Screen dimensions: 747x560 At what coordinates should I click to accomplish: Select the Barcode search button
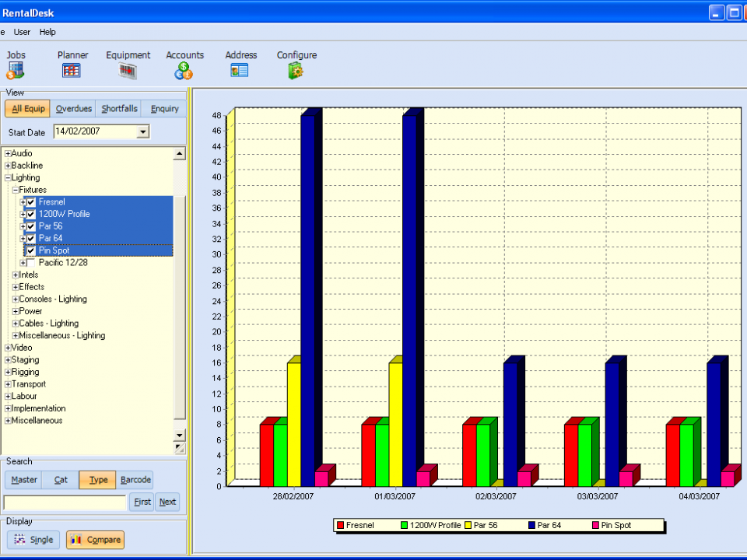135,480
